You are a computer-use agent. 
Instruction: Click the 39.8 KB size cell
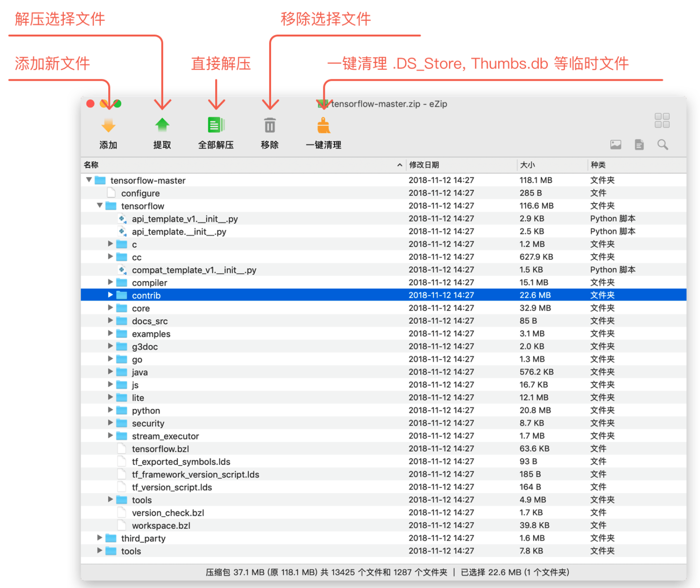[535, 525]
